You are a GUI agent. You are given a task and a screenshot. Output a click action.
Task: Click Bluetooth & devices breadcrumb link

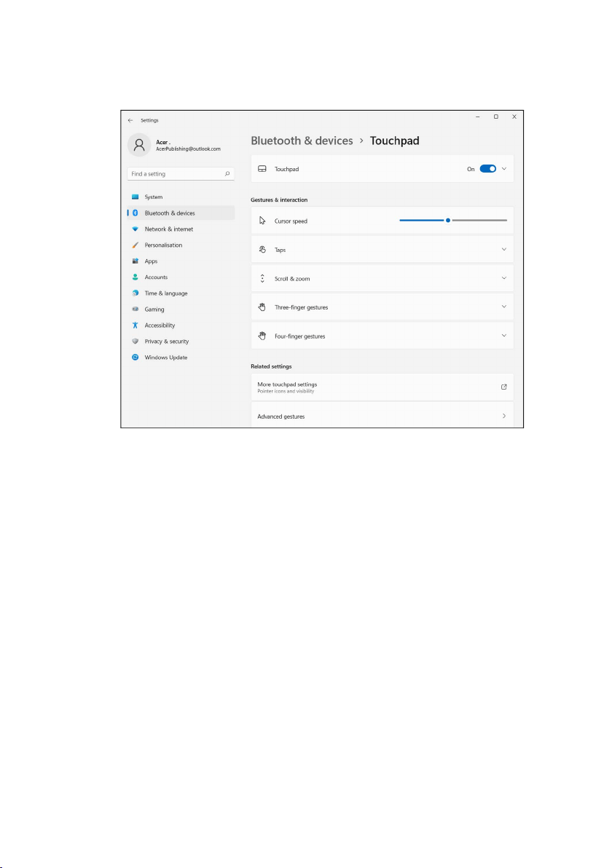(x=302, y=141)
